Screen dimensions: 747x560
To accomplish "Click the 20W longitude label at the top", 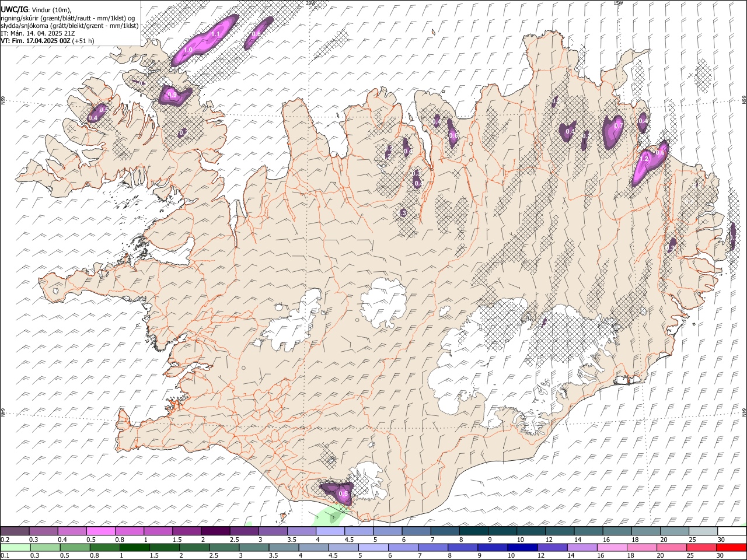I will [310, 3].
